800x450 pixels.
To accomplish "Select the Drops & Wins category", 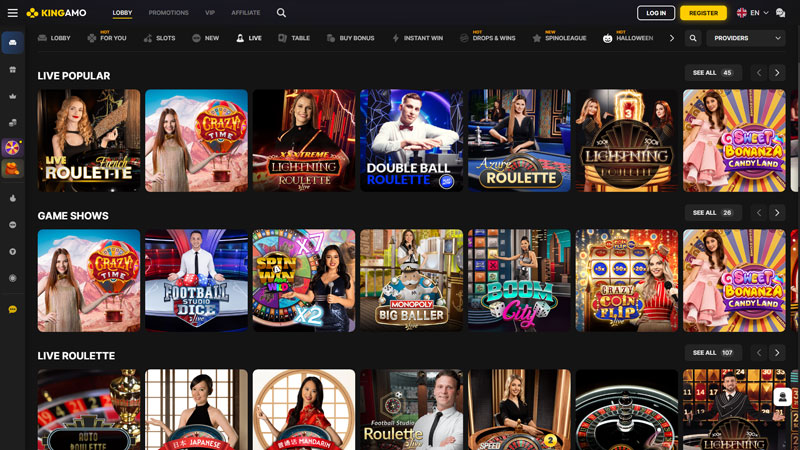I will (x=488, y=38).
